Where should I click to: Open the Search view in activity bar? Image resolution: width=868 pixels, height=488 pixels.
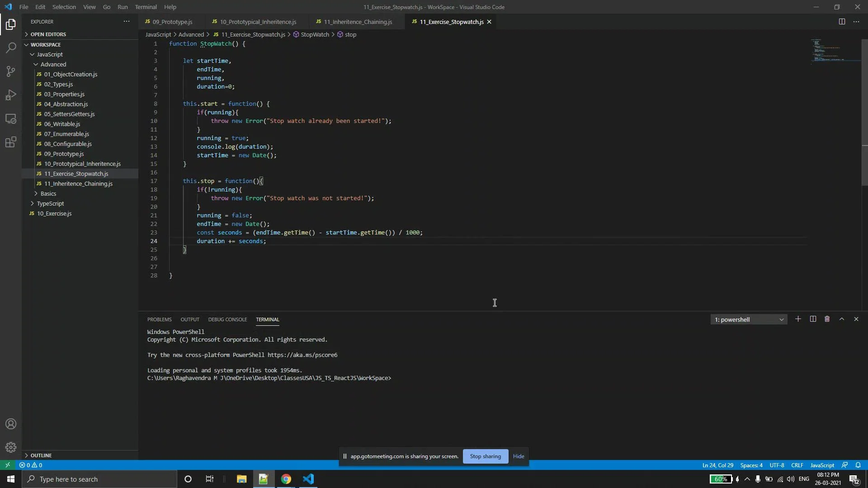pyautogui.click(x=11, y=47)
